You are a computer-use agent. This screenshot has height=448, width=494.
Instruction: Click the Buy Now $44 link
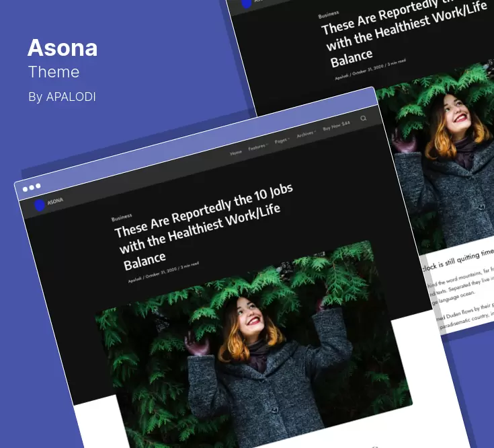point(336,126)
